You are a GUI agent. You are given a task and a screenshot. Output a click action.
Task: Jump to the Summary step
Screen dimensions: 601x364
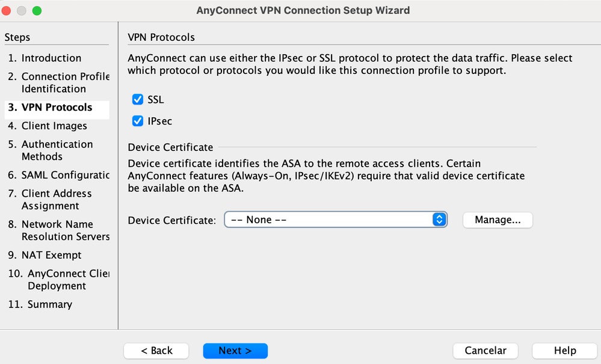tap(49, 304)
